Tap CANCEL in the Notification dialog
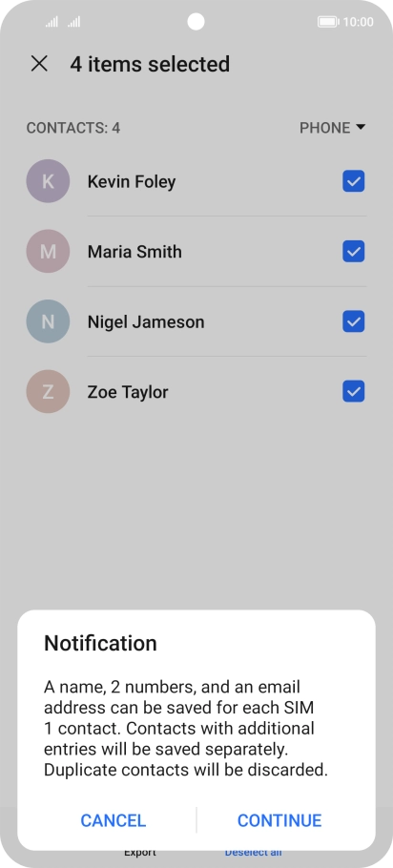393x868 pixels. 114,820
